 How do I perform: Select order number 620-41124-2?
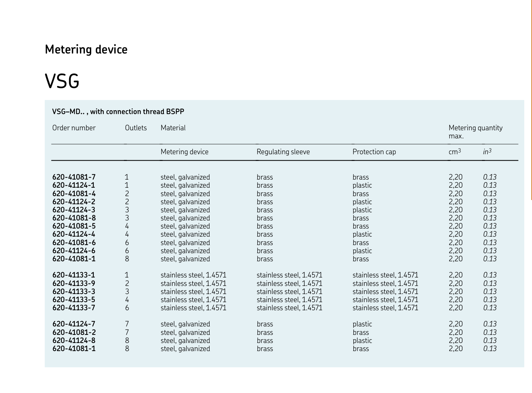coord(74,202)
